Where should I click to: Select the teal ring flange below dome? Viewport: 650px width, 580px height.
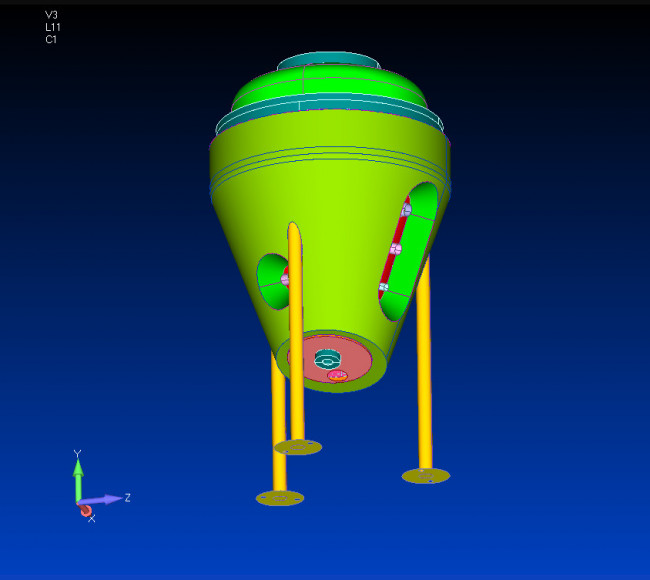(x=330, y=122)
